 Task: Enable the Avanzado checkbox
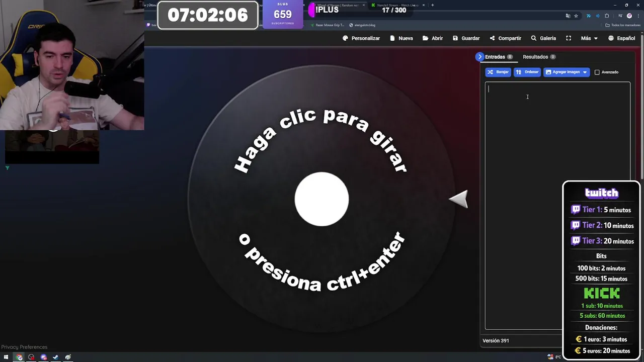pyautogui.click(x=597, y=72)
